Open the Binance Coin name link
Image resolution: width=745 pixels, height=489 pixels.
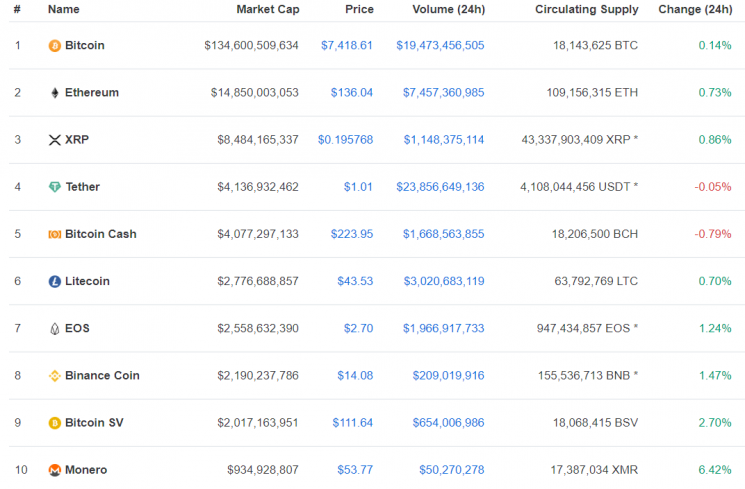[102, 375]
